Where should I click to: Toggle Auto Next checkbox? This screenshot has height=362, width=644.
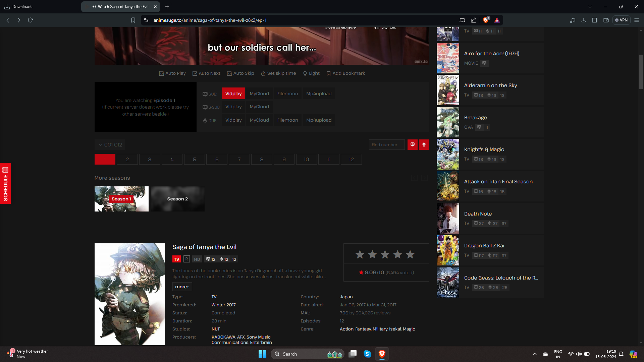click(206, 73)
